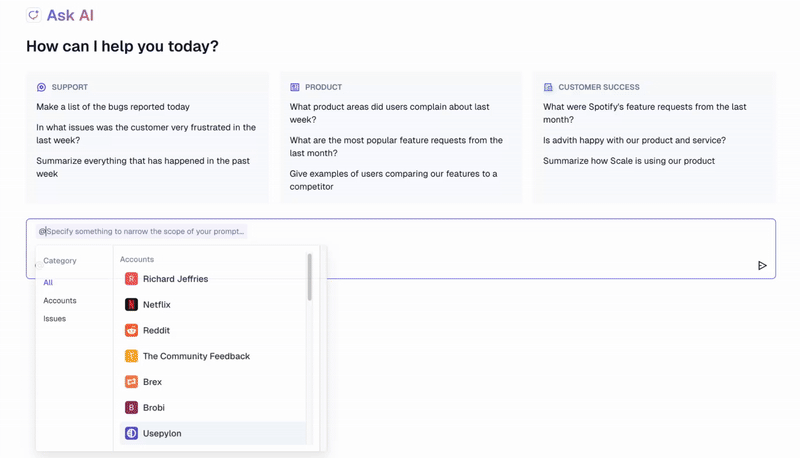Use the prompt "Summarize how Scale is using our product"

click(629, 161)
